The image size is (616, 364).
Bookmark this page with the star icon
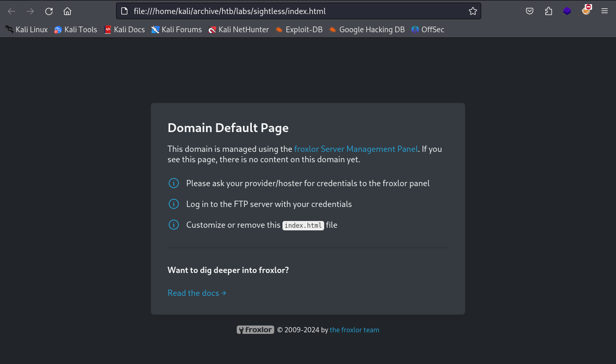tap(472, 11)
